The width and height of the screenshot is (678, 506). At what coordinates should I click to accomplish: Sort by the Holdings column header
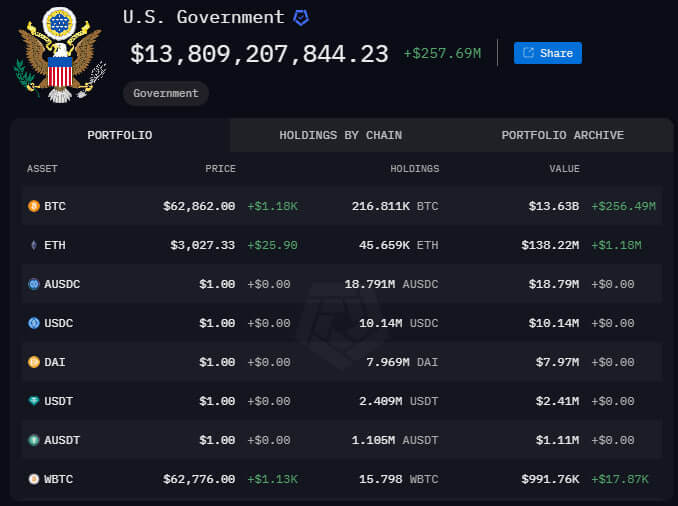click(415, 169)
